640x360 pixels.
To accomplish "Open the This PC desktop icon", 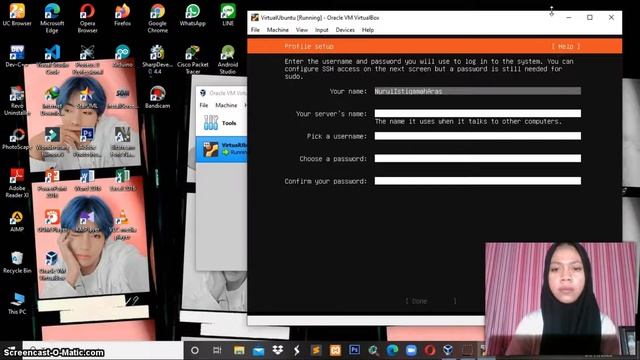I will pos(17,304).
